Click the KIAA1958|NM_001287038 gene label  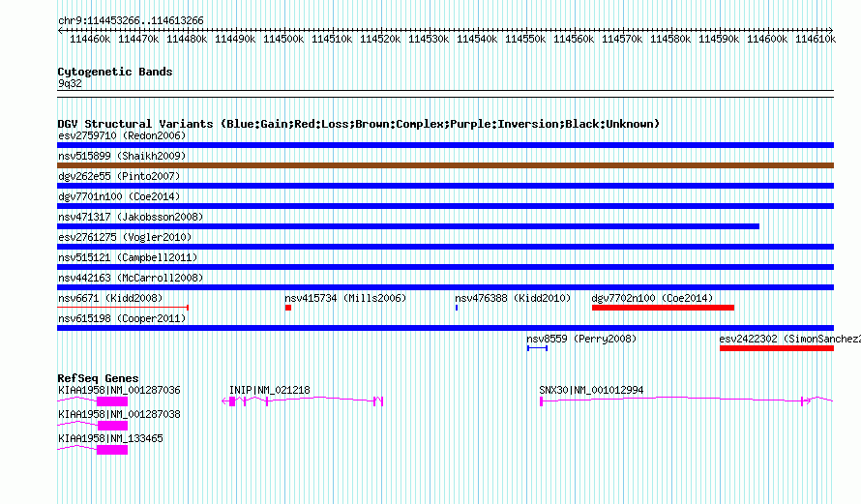point(119,414)
